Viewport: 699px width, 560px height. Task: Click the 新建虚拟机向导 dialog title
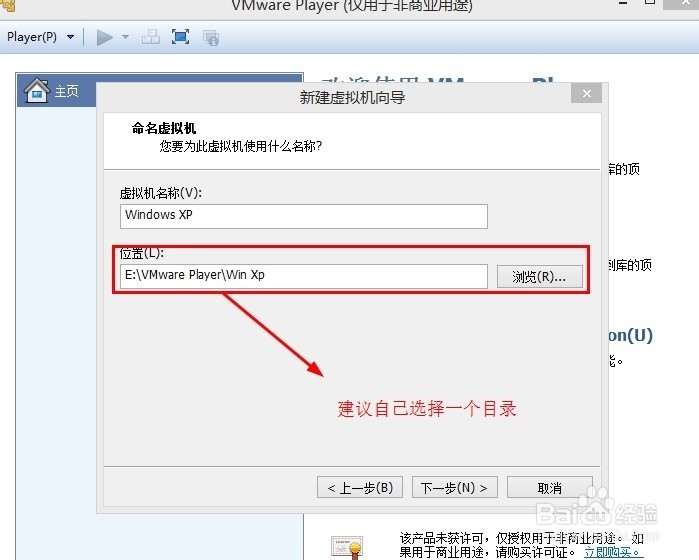(x=352, y=97)
